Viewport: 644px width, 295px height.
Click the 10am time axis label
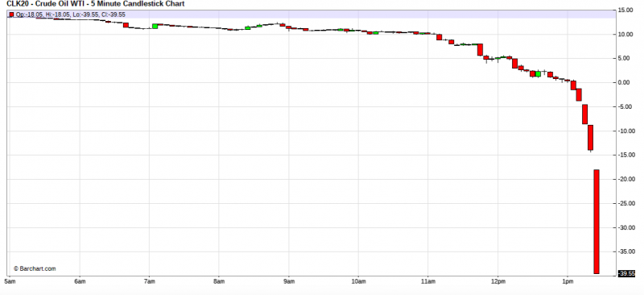coord(358,281)
